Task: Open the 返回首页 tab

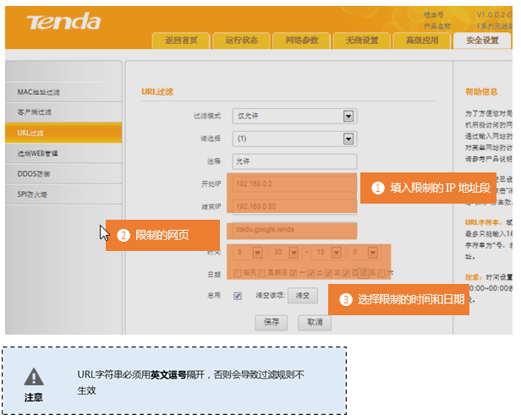Action: point(181,40)
